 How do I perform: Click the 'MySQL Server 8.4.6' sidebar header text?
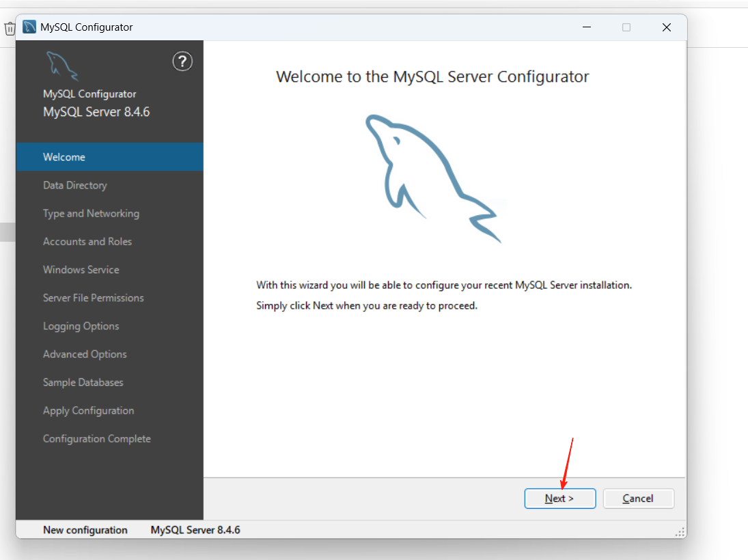click(x=96, y=112)
